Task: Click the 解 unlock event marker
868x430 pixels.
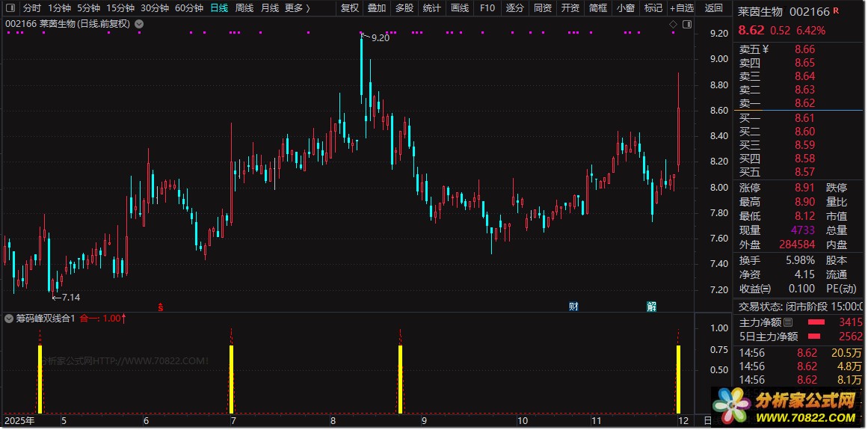Action: click(651, 307)
